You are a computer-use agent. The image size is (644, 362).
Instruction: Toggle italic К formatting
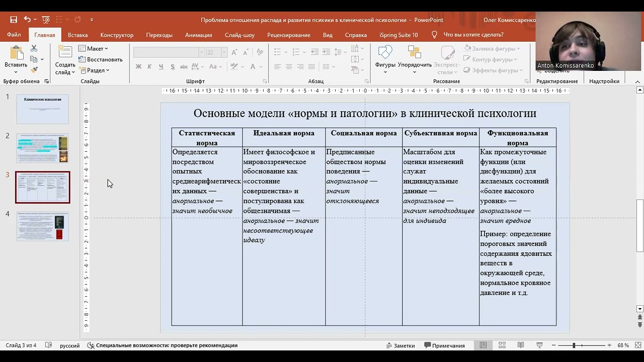(x=150, y=66)
